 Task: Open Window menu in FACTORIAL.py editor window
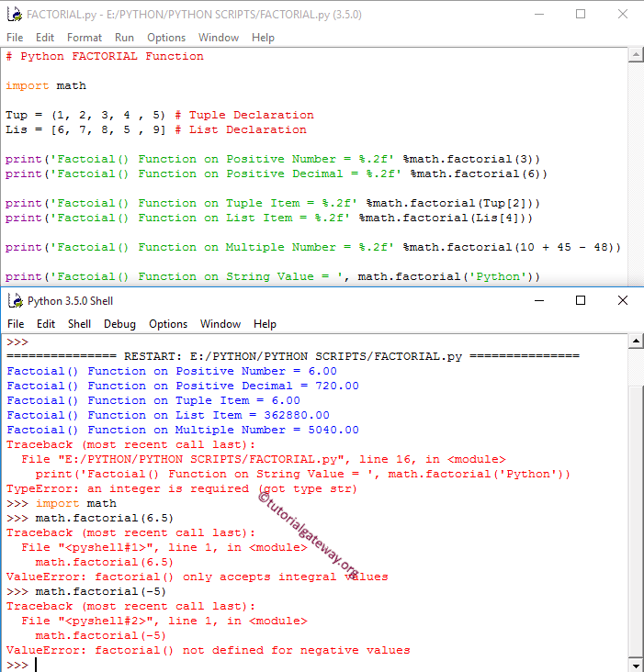(219, 38)
